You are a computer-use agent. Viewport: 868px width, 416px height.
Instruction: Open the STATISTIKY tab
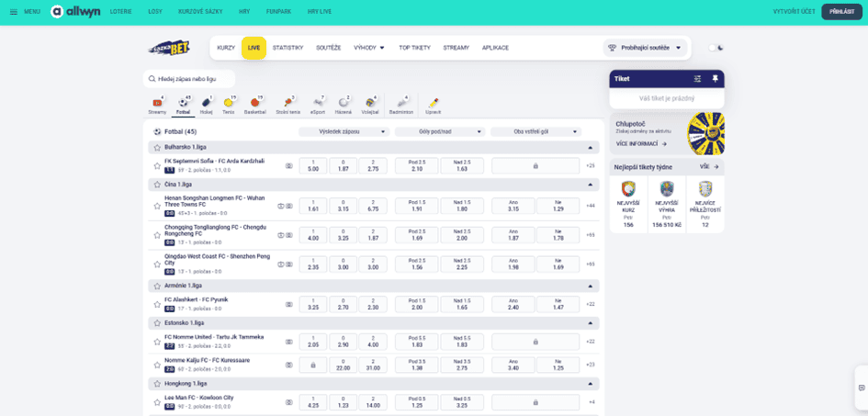[x=287, y=48]
